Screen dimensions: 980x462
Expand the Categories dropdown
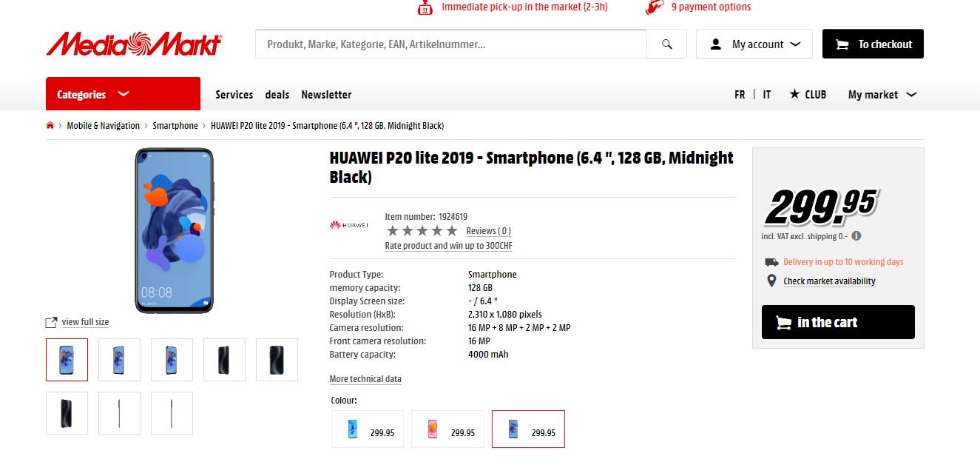123,94
